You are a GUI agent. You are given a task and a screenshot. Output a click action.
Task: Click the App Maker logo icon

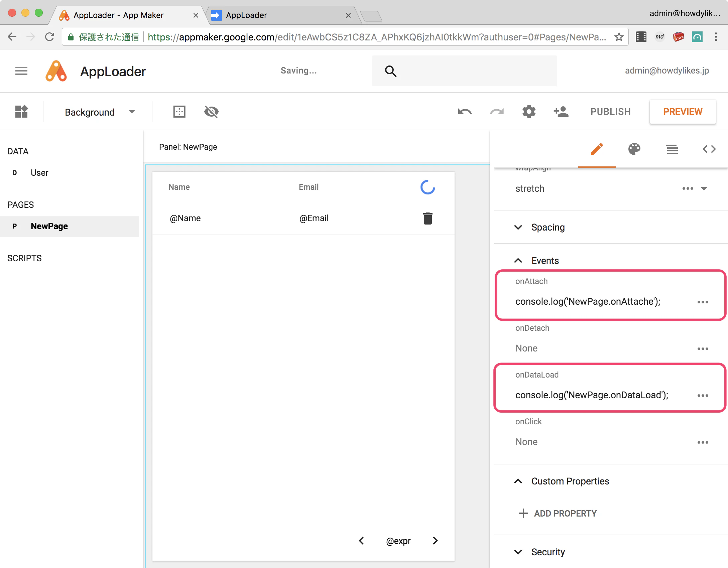pos(56,71)
